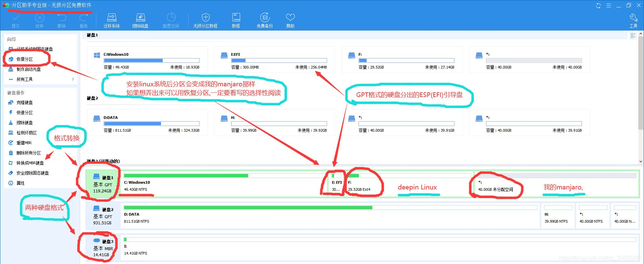Click the 硬盘1 heading label in upper pane
The image size is (644, 264).
[92, 35]
